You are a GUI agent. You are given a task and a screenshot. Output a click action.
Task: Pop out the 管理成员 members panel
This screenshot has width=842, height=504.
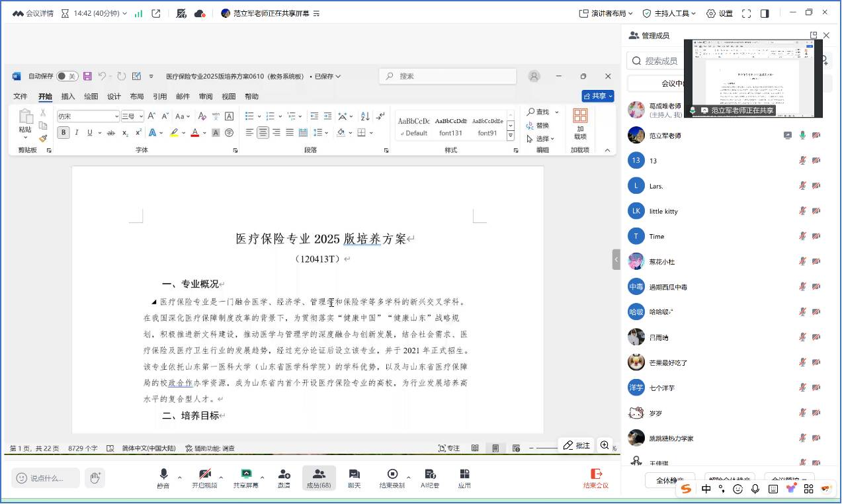(814, 36)
